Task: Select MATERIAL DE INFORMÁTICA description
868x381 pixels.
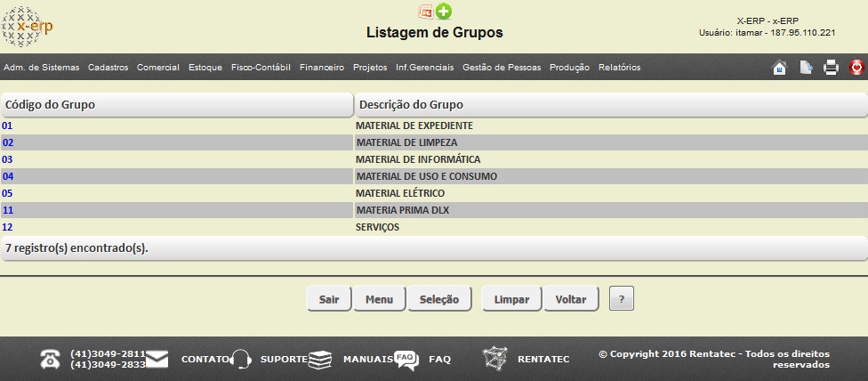Action: [418, 159]
